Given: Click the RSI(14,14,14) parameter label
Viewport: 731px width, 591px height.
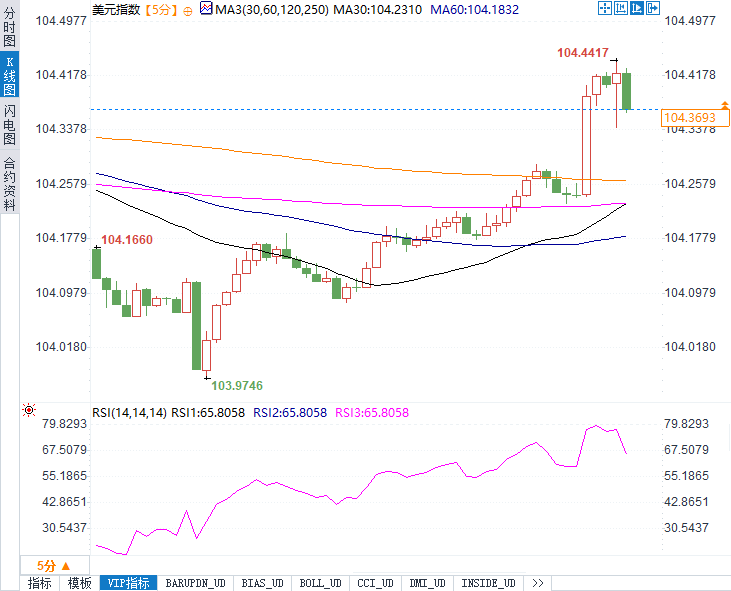Looking at the screenshot, I should point(130,412).
